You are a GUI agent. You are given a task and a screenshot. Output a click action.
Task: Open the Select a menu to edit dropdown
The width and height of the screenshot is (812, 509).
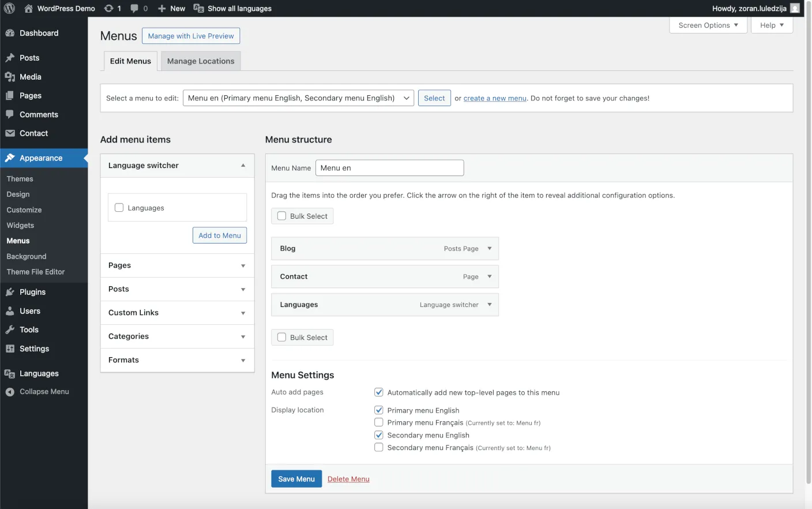[298, 98]
